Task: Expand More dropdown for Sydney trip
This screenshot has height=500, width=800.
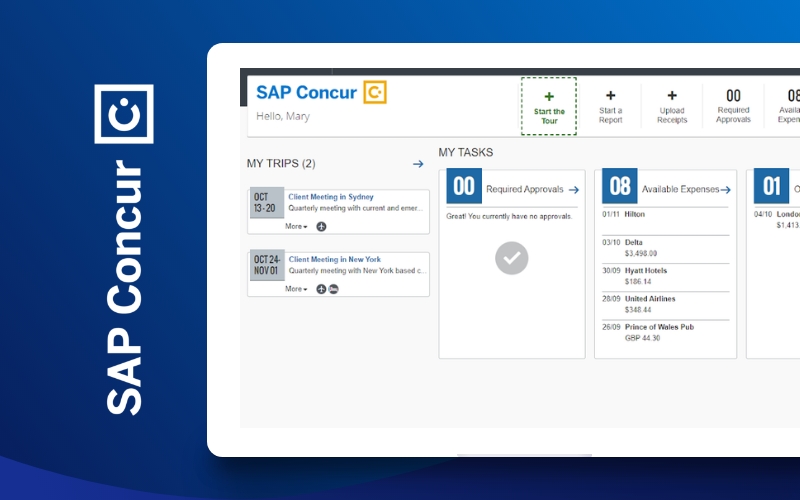Action: click(x=296, y=226)
